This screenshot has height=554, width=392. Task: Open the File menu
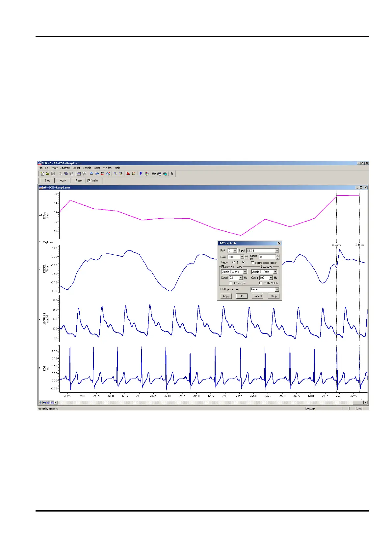[40, 168]
